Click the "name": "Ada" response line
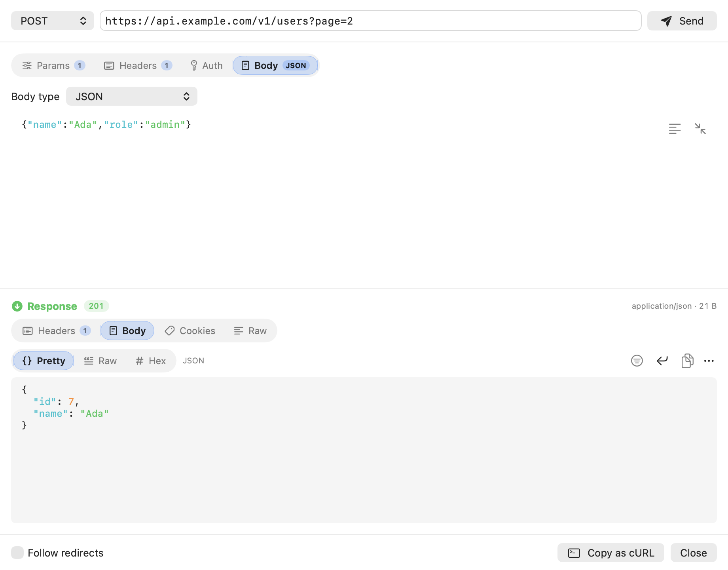 click(x=71, y=413)
